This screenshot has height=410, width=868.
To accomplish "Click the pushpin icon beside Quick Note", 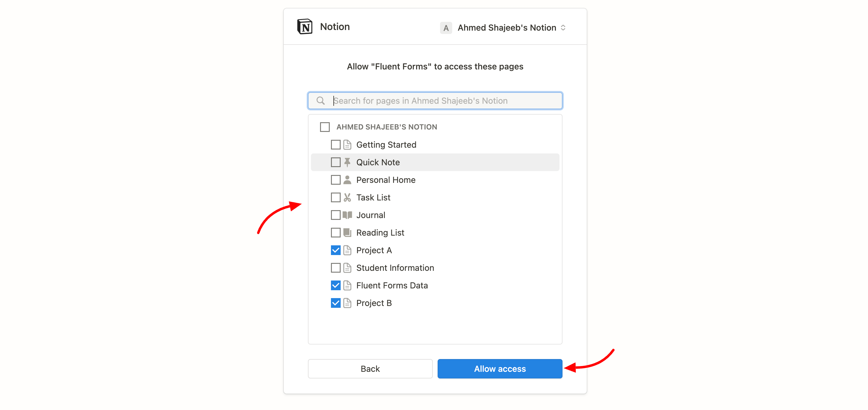I will point(347,162).
